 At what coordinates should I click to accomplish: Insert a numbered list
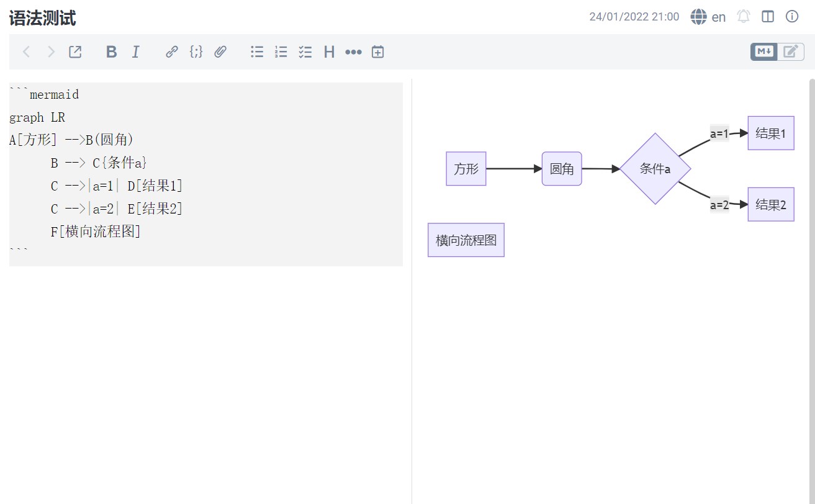[x=281, y=52]
